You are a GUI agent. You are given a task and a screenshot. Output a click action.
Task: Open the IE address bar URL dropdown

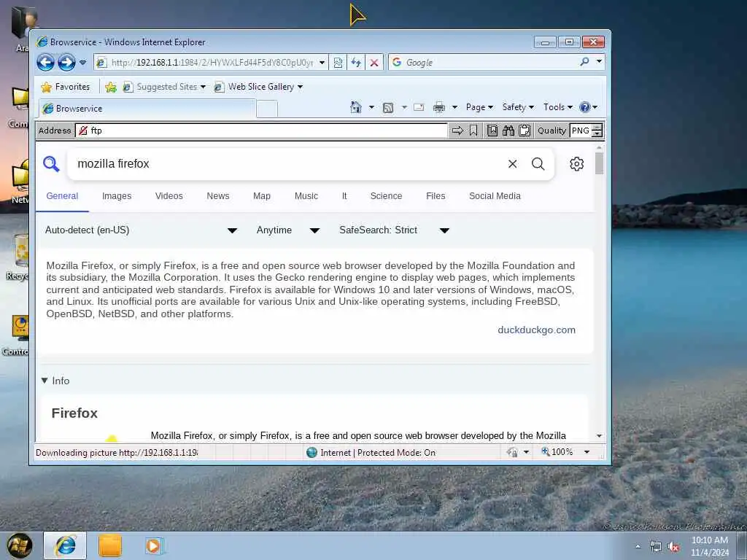(x=322, y=63)
